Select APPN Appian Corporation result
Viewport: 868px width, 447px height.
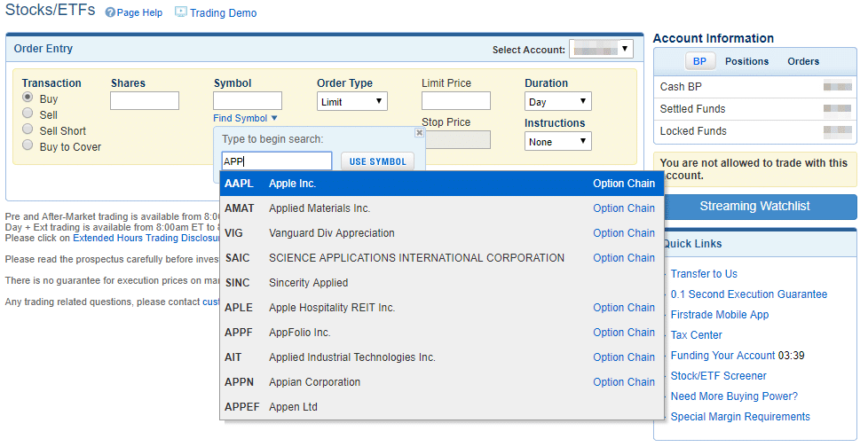tap(442, 382)
